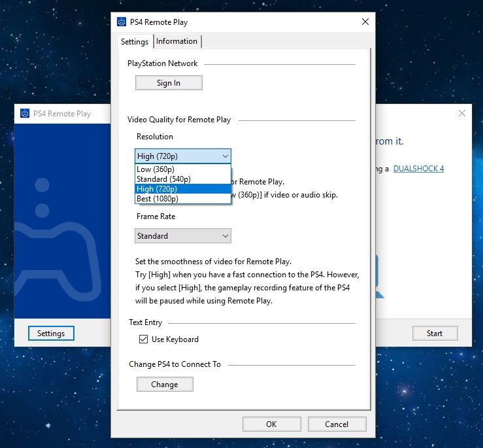Image resolution: width=483 pixels, height=448 pixels.
Task: Collapse the Resolution dropdown showing High (720p)
Action: 183,156
